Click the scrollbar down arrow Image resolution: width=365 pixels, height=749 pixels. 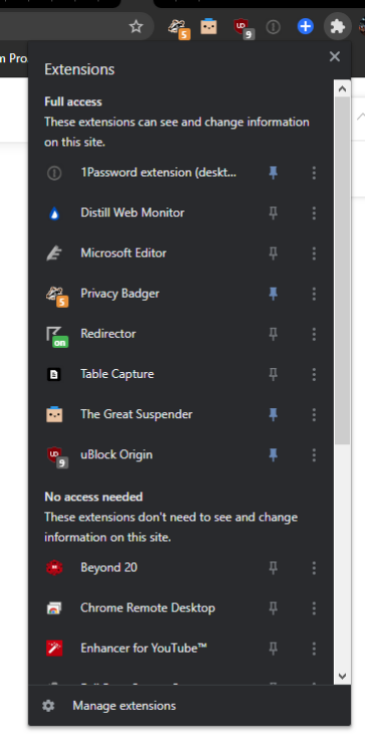(342, 676)
